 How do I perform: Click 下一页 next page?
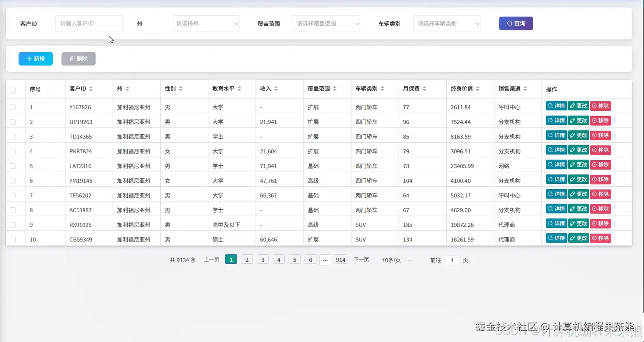(361, 260)
